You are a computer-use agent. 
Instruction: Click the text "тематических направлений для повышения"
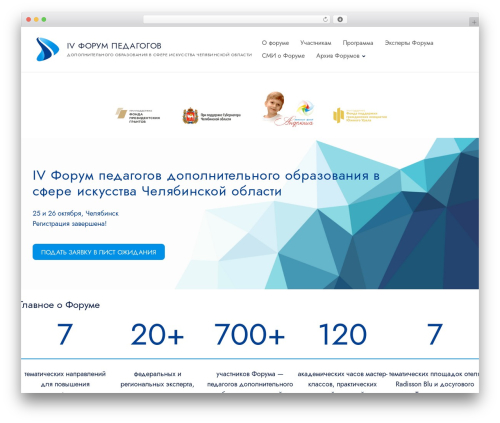point(65,379)
